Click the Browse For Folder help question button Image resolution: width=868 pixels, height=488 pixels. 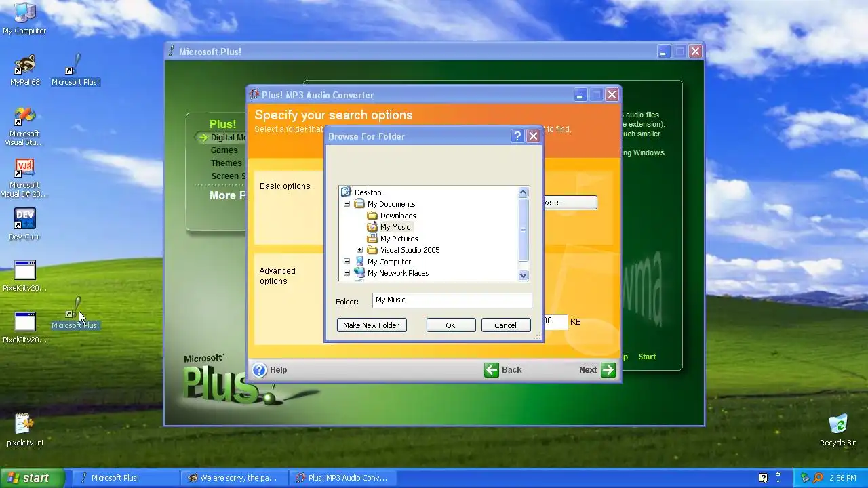coord(517,136)
